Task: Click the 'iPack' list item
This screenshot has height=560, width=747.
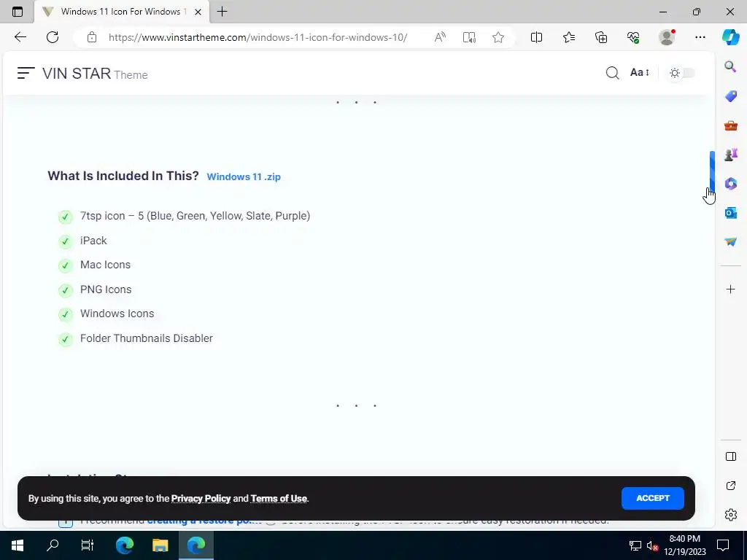Action: tap(93, 241)
